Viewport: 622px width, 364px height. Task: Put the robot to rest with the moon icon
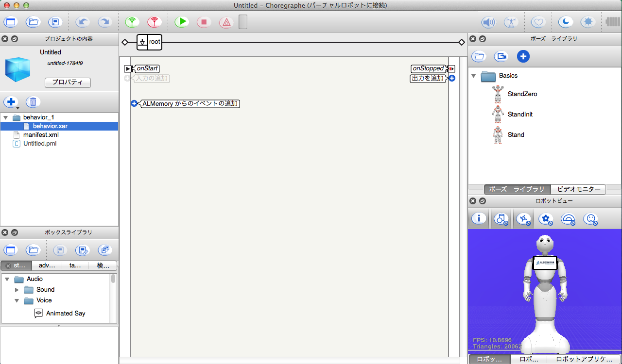(x=565, y=22)
